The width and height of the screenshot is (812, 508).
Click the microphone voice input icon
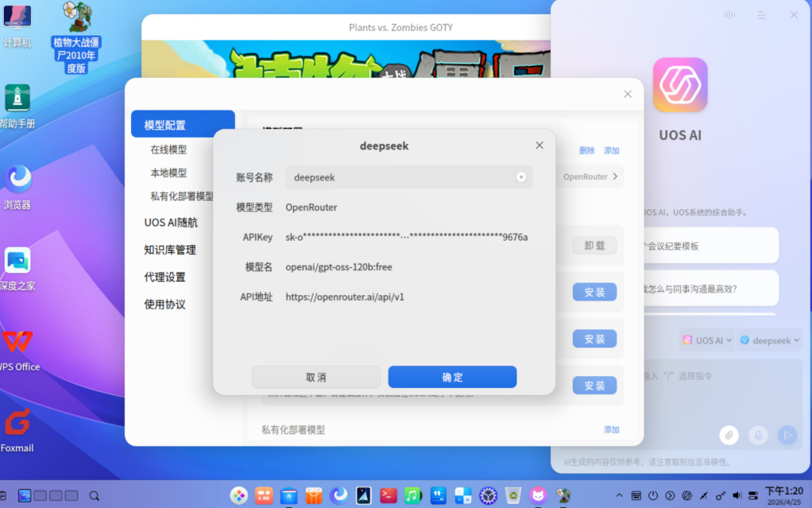click(758, 435)
